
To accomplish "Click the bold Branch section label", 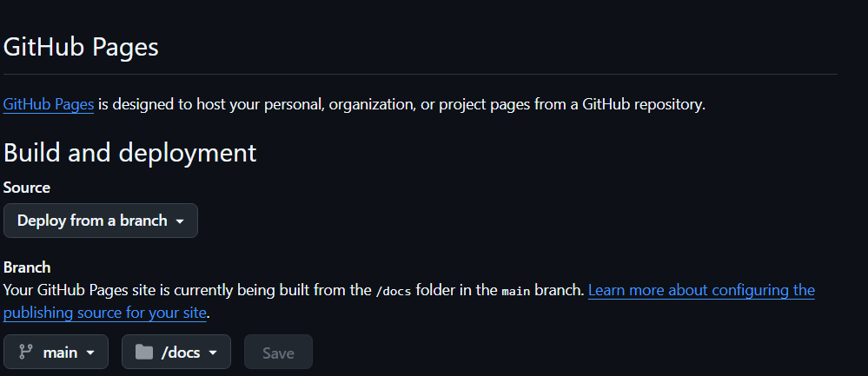I will point(27,267).
